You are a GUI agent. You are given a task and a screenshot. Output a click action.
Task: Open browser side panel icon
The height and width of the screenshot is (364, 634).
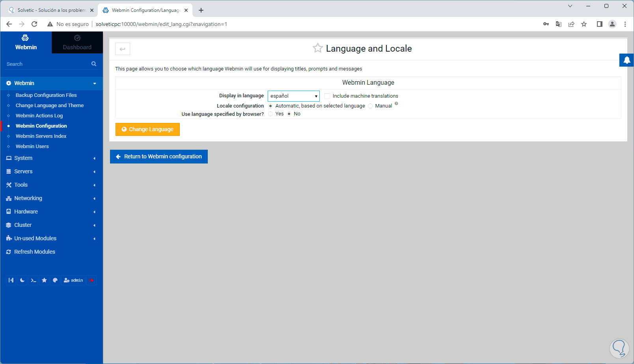coord(600,24)
